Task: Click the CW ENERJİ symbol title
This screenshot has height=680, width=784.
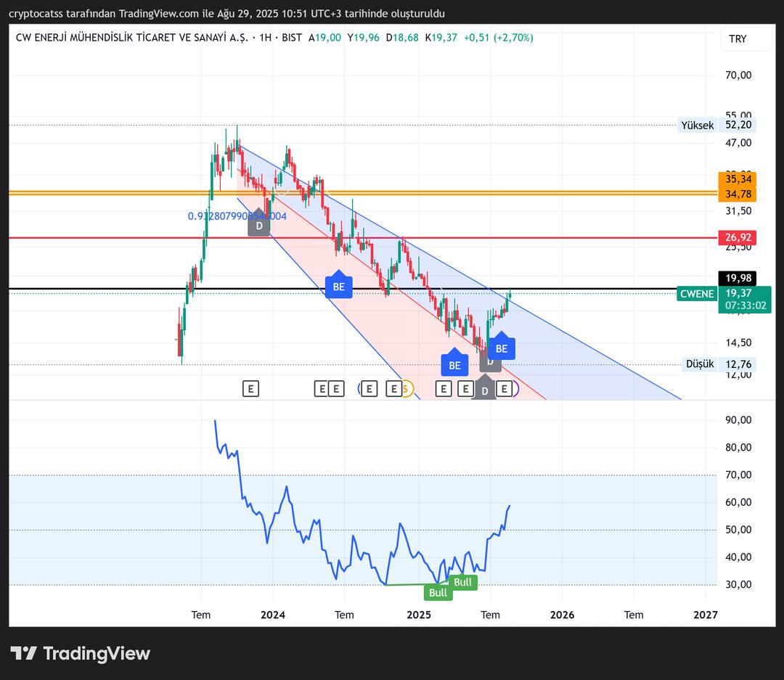Action: [131, 38]
